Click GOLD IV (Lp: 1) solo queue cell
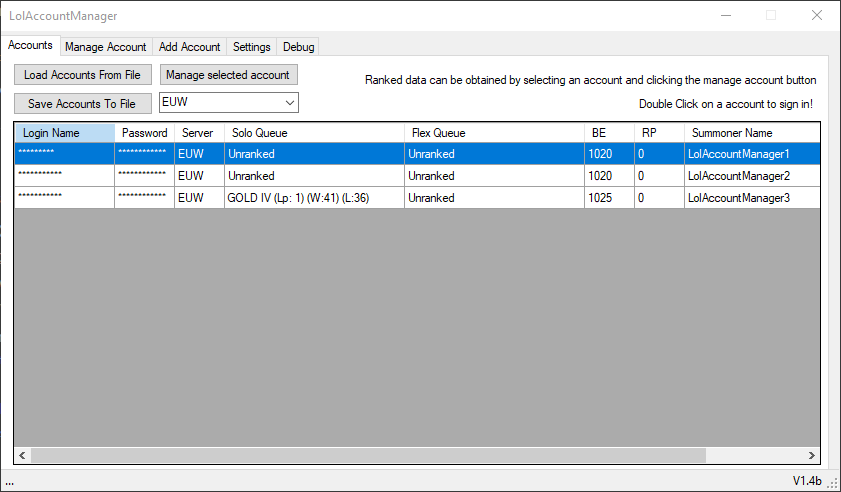Image resolution: width=841 pixels, height=492 pixels. 314,198
